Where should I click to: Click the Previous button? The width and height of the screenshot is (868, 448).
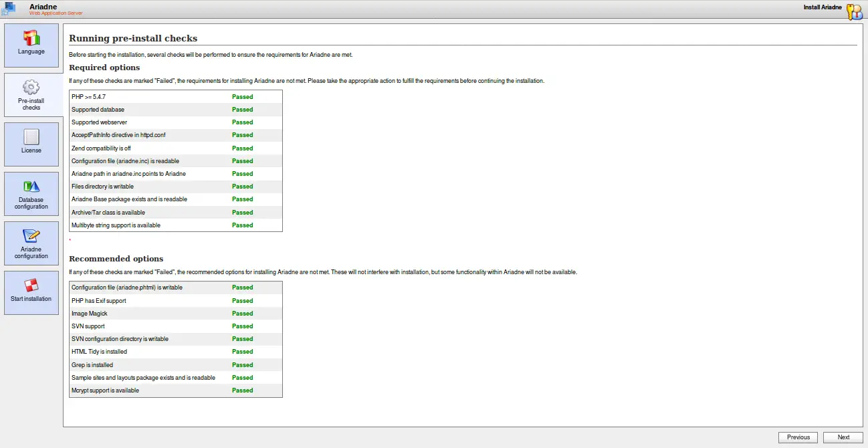[x=798, y=437]
